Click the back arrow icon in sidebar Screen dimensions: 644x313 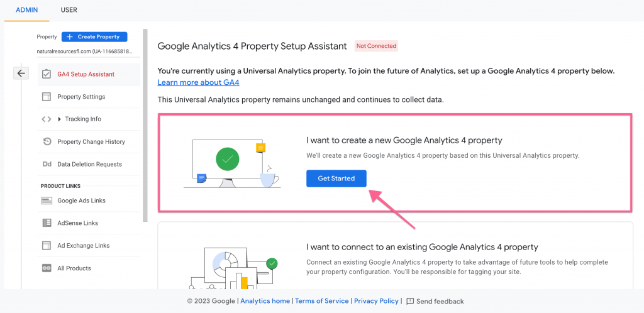[x=21, y=74]
